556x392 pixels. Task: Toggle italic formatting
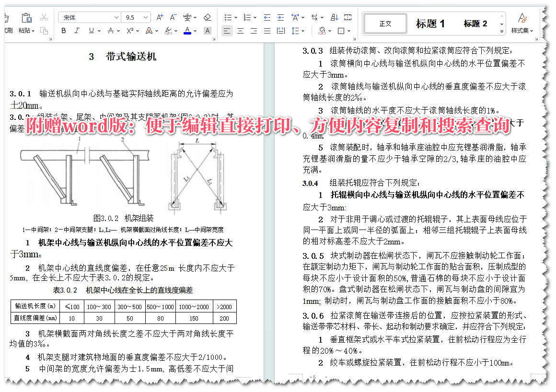click(77, 30)
